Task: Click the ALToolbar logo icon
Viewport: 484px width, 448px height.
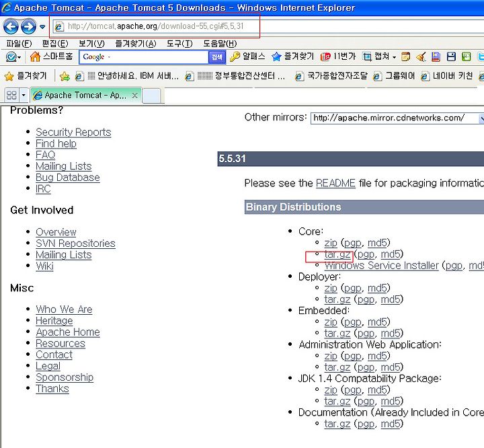Action: (11, 57)
